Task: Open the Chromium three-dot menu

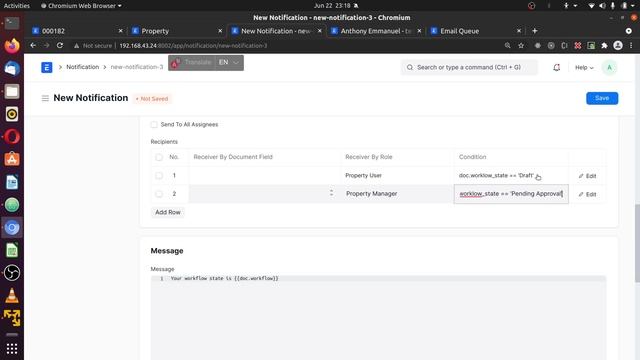Action: pos(631,46)
